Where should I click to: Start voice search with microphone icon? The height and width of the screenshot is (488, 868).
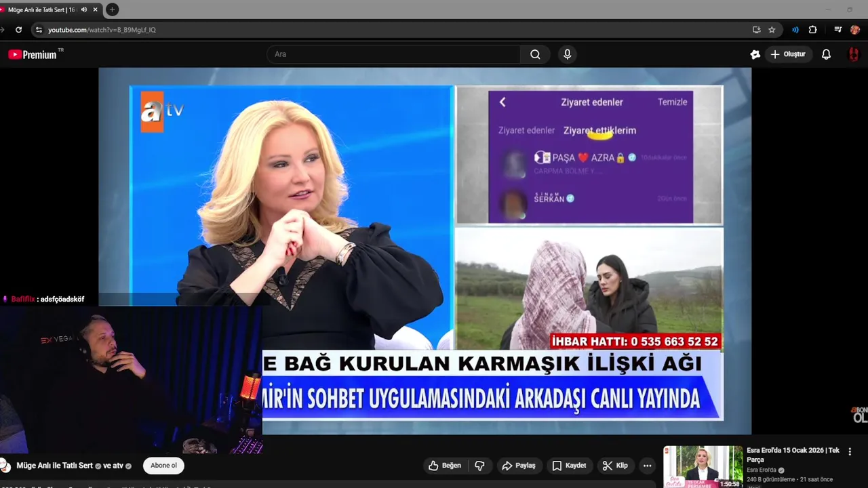(568, 54)
